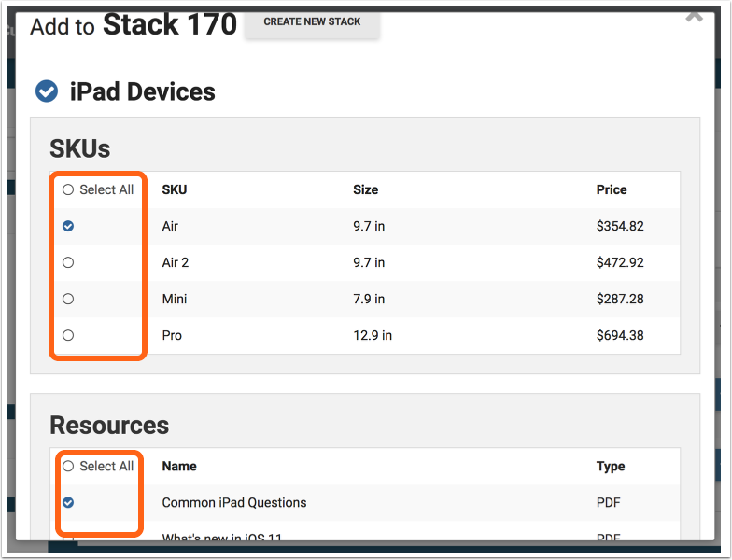The height and width of the screenshot is (560, 732).
Task: Check Select All in the SKUs table
Action: 68,189
